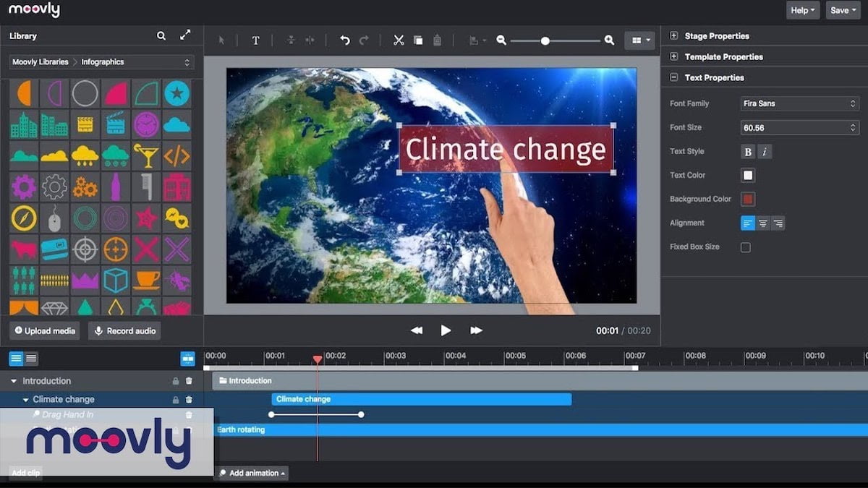Toggle bold text style

tap(747, 151)
